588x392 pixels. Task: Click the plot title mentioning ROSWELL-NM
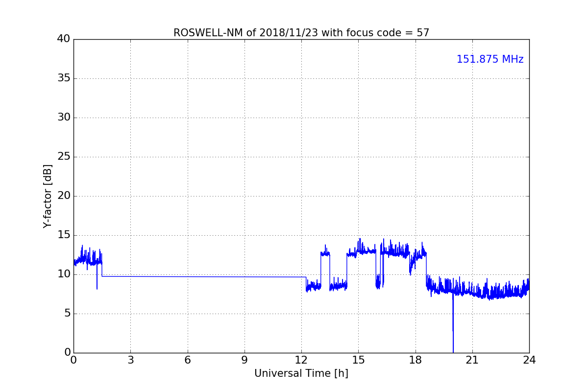pyautogui.click(x=301, y=33)
